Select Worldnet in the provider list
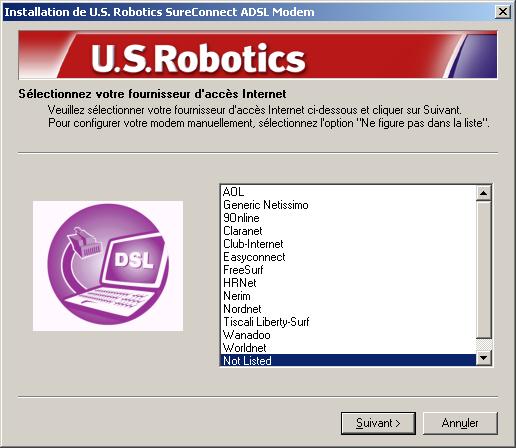Image resolution: width=516 pixels, height=448 pixels. tap(349, 348)
